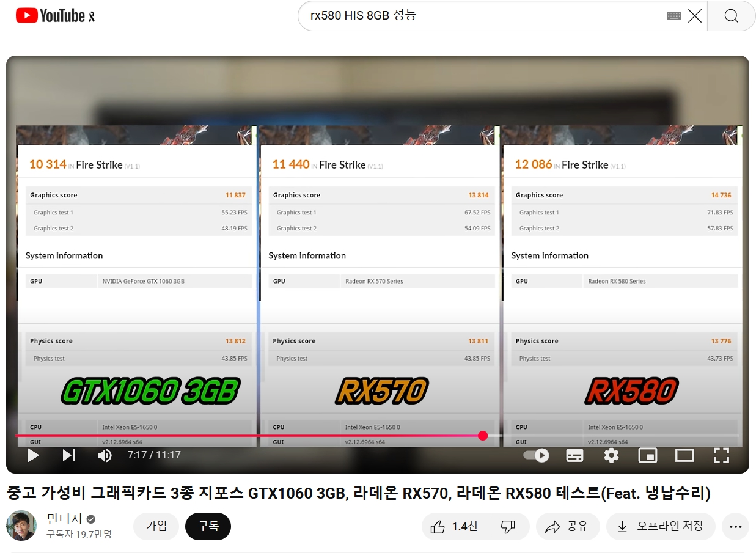The image size is (756, 553).
Task: Click the red progress scrubber dot
Action: pyautogui.click(x=483, y=436)
